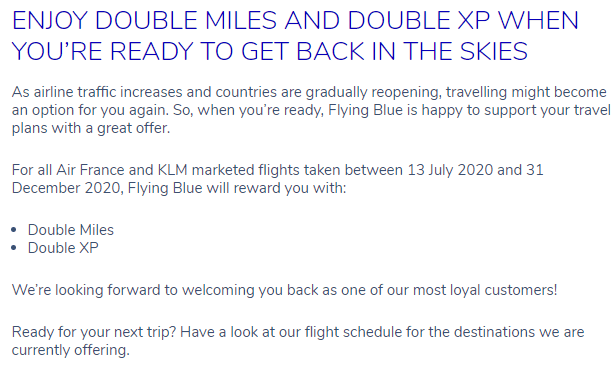Click the "currently offering." closing text
The width and height of the screenshot is (611, 371).
(71, 350)
